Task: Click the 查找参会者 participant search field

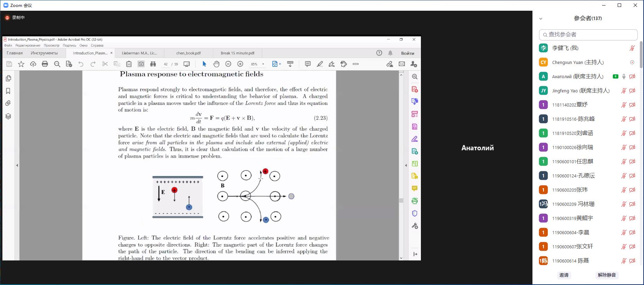Action: [588, 35]
